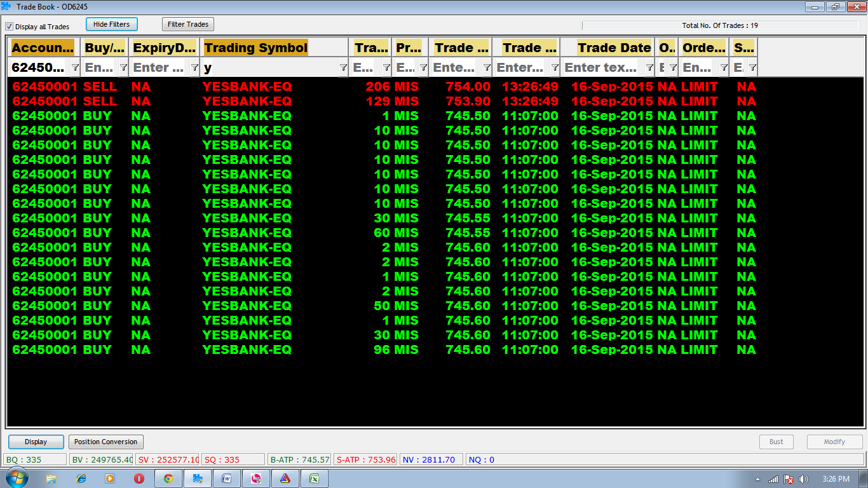Click B-ATP 745.57 status entry
Image resolution: width=868 pixels, height=488 pixels.
pos(300,459)
